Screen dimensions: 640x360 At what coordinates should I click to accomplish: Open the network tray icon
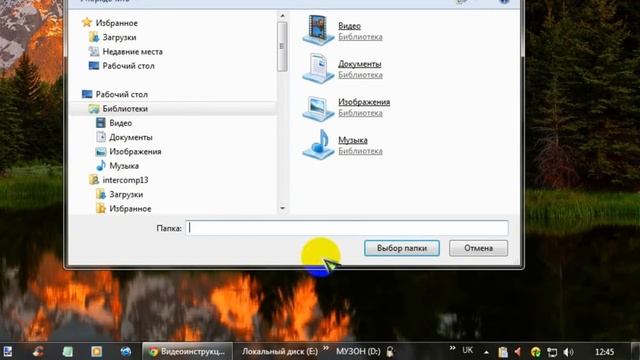click(x=552, y=352)
